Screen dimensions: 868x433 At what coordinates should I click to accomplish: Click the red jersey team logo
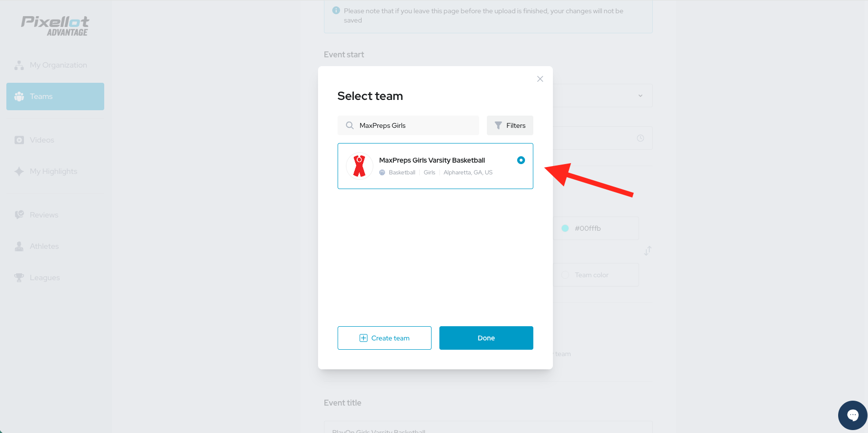coord(360,166)
